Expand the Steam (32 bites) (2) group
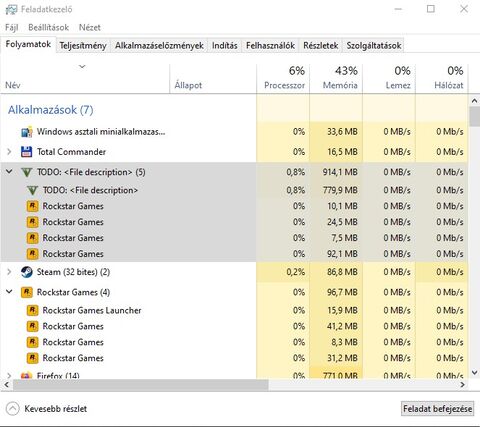Screen dimensions: 480x427 [x=9, y=272]
